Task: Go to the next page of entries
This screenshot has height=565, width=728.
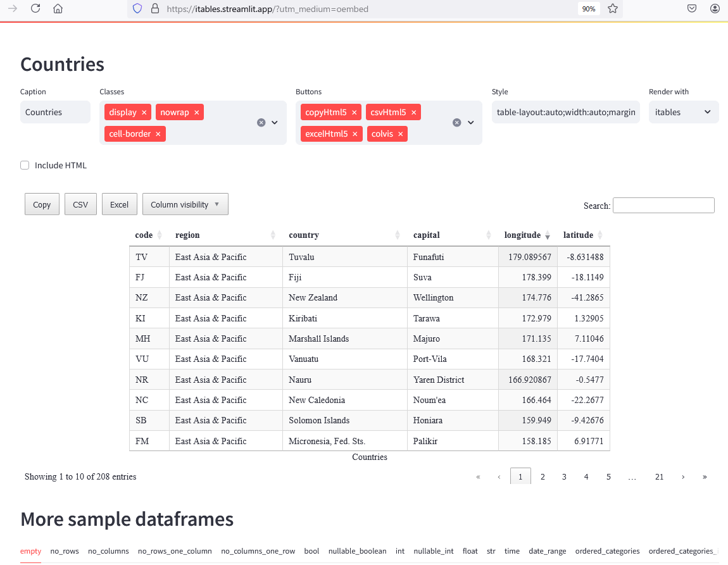Action: (x=683, y=476)
